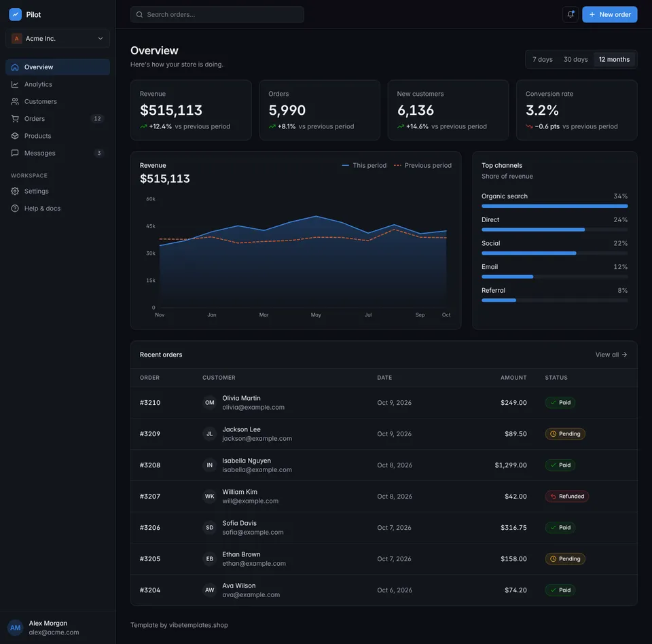Click the WK avatar for William Kim
The image size is (652, 644).
pos(210,497)
